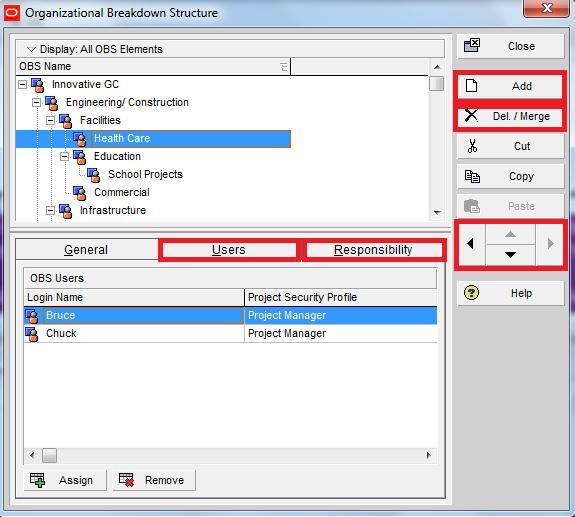This screenshot has width=575, height=517.
Task: Click the clipboard icon beside Paste
Action: pos(472,206)
